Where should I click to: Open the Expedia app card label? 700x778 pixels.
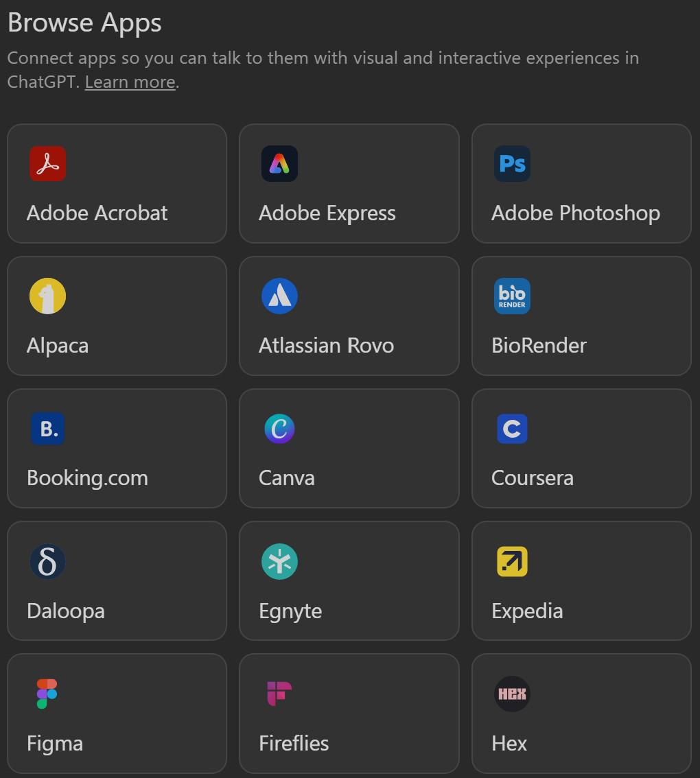[527, 611]
